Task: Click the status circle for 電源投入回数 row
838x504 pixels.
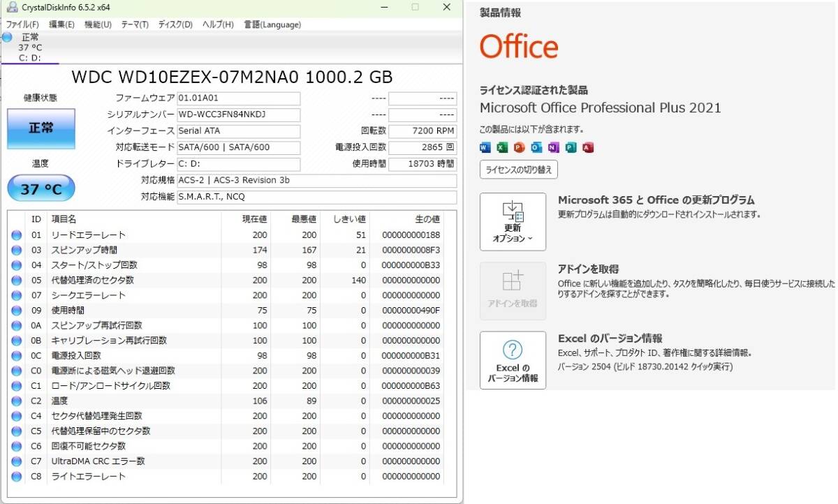Action: pyautogui.click(x=17, y=355)
